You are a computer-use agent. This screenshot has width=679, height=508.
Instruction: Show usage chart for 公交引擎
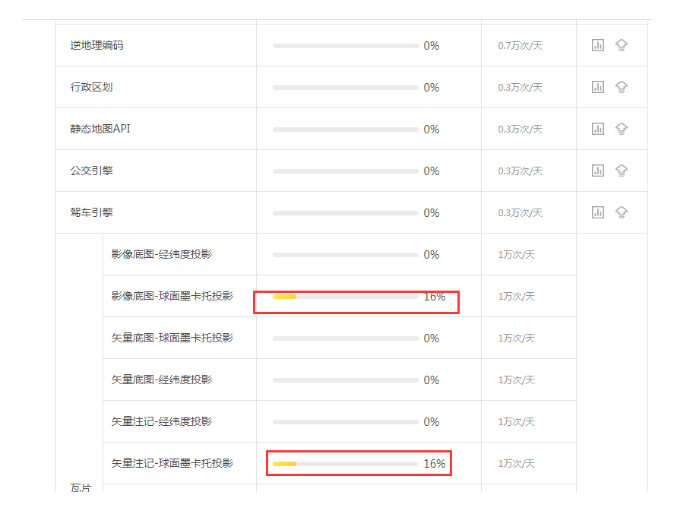click(x=598, y=171)
